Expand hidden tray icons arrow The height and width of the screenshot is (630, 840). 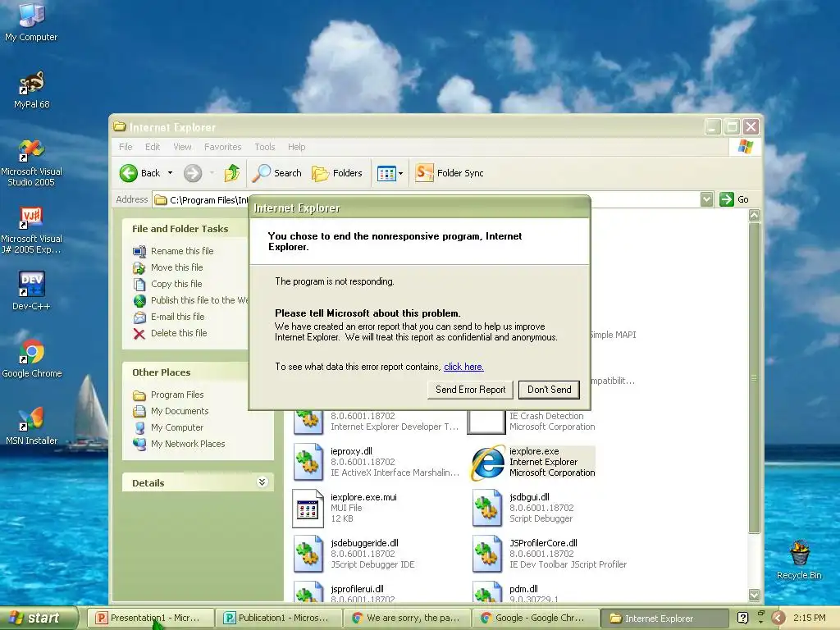pos(778,618)
